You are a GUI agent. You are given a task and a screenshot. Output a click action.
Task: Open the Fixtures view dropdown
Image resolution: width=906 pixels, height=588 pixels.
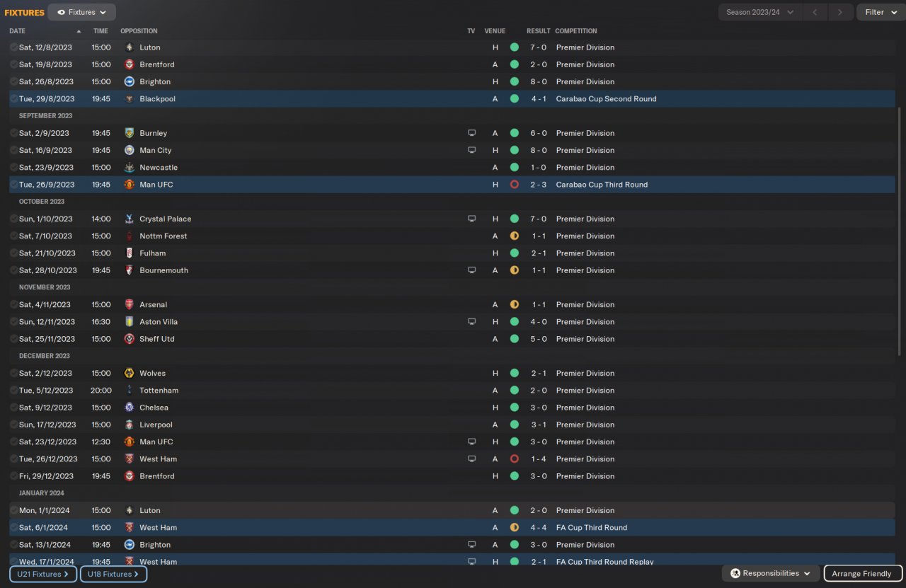coord(81,12)
